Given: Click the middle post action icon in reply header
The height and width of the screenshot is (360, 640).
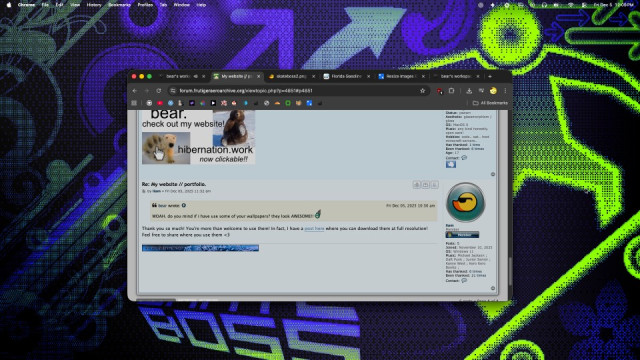Looking at the screenshot, I should 425,185.
